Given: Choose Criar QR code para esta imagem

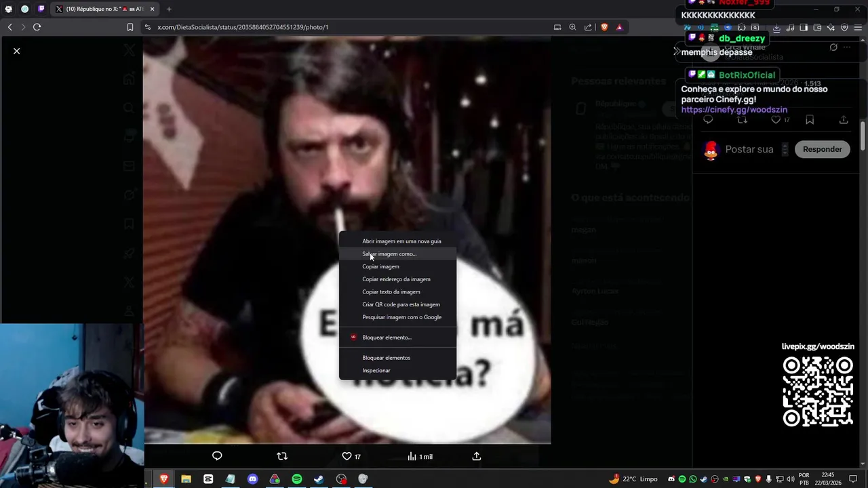Looking at the screenshot, I should [398, 304].
